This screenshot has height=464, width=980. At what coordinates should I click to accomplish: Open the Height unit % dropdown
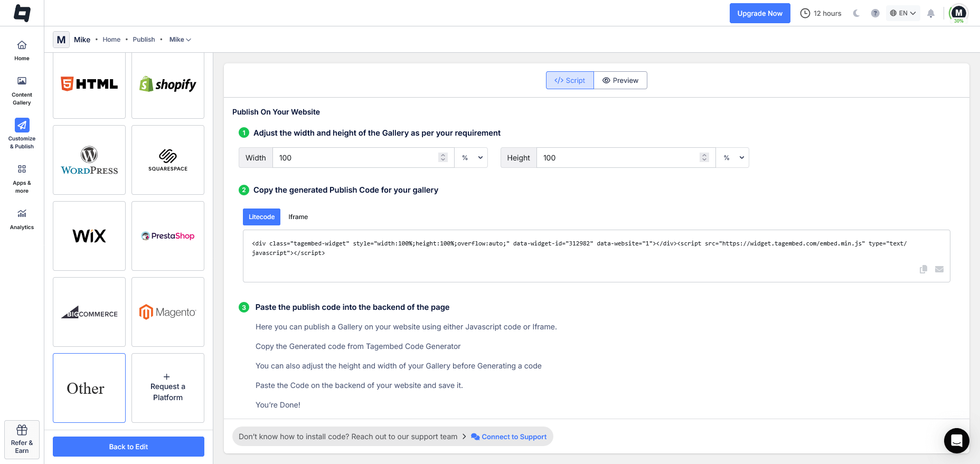coord(732,158)
